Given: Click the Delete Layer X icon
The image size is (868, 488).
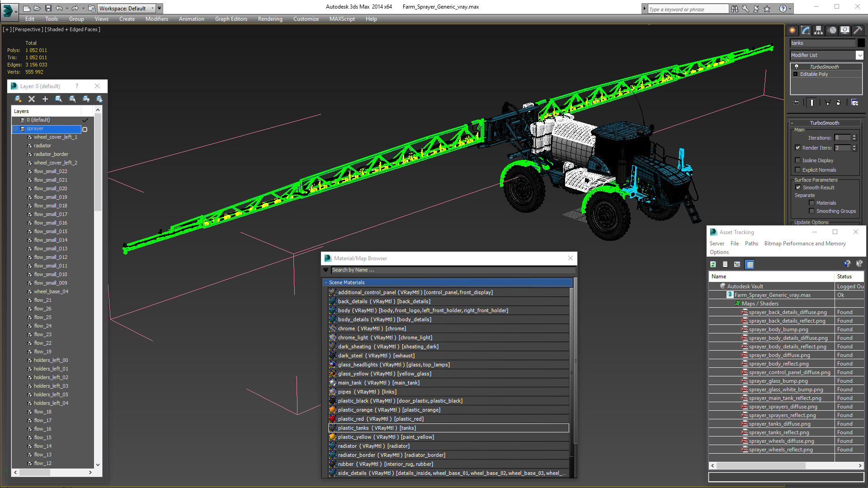Looking at the screenshot, I should click(32, 99).
